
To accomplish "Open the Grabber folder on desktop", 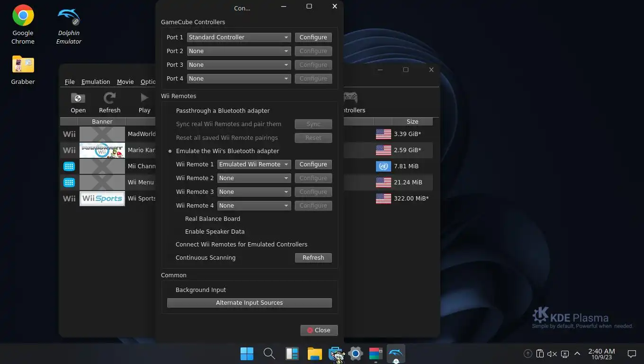I will click(x=23, y=70).
